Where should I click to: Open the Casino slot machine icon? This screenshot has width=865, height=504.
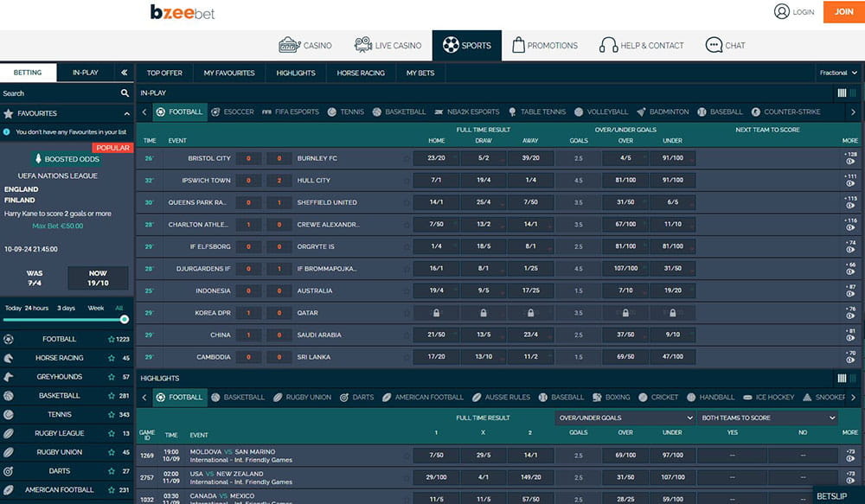pyautogui.click(x=290, y=45)
